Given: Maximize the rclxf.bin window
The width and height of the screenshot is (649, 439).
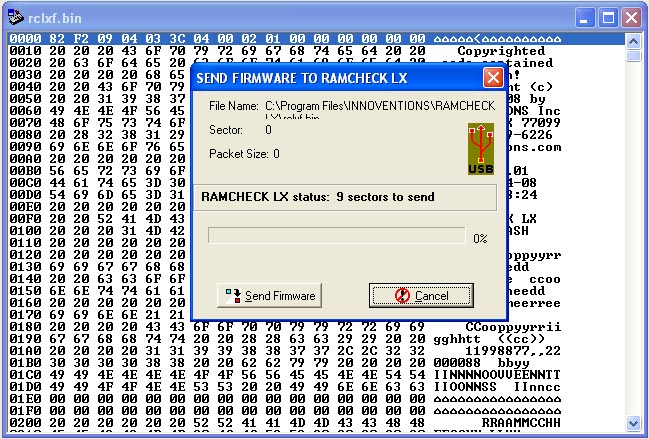Looking at the screenshot, I should pos(608,18).
